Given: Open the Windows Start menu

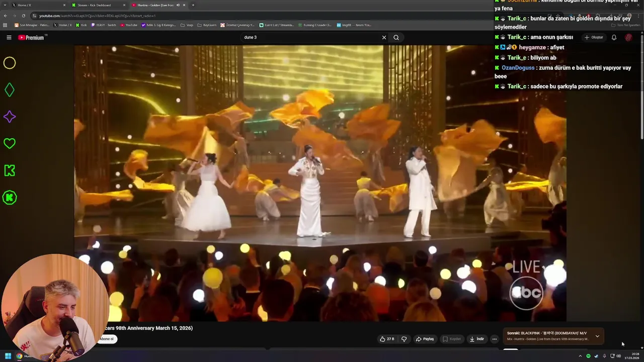Looking at the screenshot, I should pyautogui.click(x=8, y=356).
